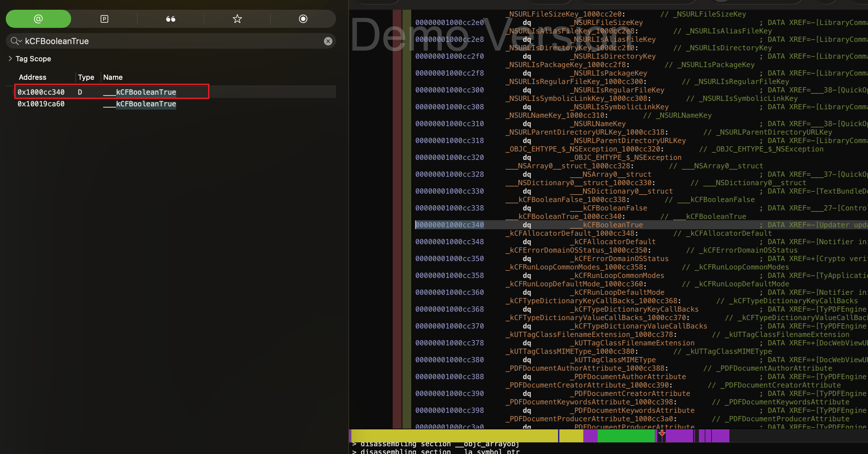
Task: Click the _NSURLFileSizeKey operand at 1000cc2e0
Action: [606, 23]
